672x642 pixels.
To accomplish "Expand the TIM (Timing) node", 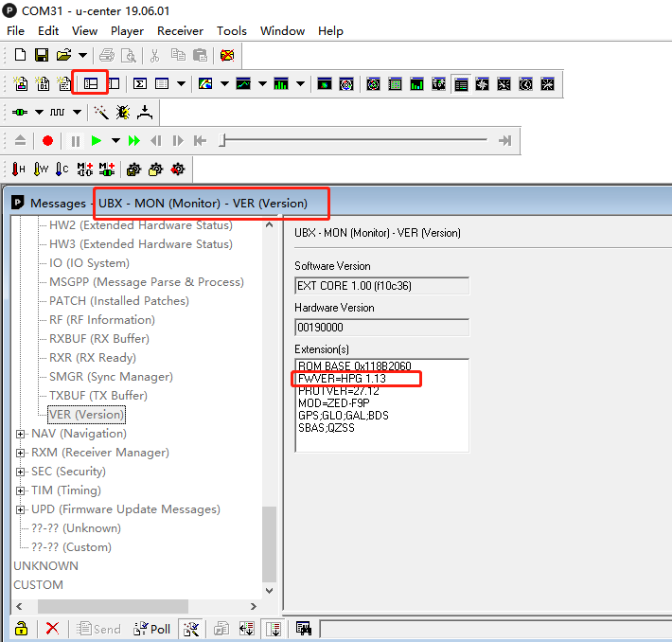I will pyautogui.click(x=20, y=490).
